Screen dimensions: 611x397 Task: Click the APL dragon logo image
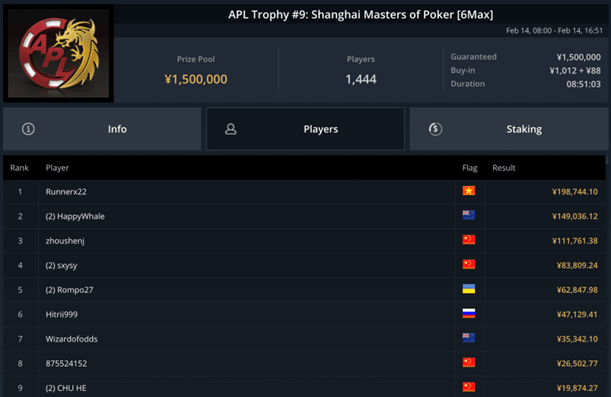(x=58, y=53)
